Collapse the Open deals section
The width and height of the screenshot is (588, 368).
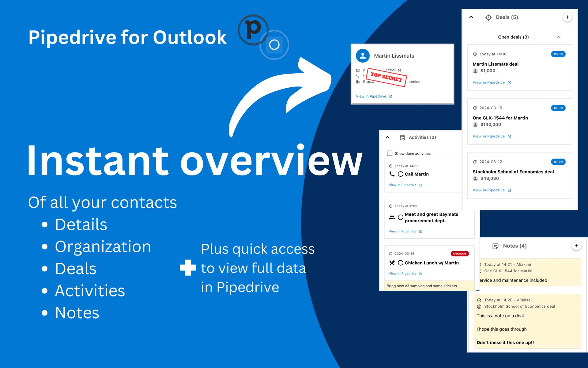pos(559,37)
